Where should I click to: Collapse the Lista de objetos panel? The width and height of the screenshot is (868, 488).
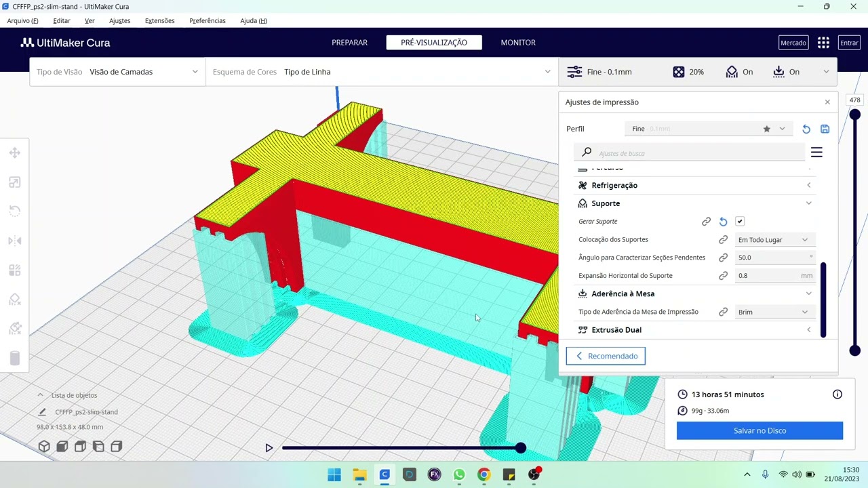click(40, 395)
